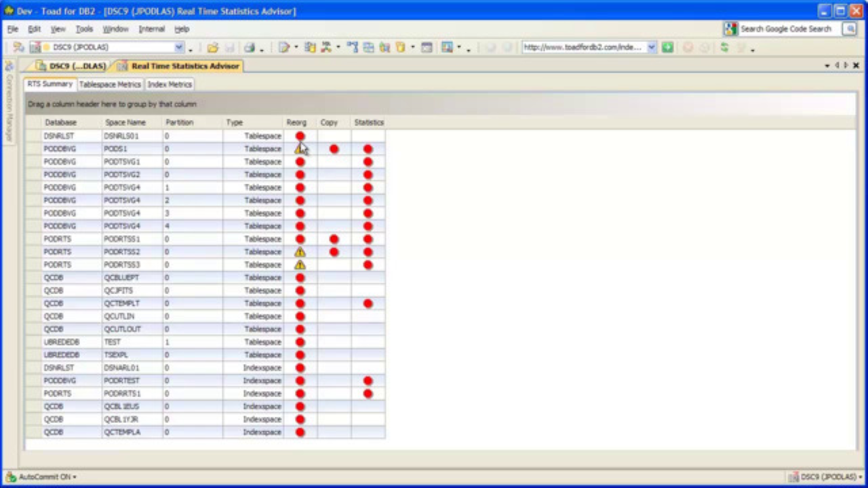Expand the DSC9 (JPODLAS) connection dropdown
Viewport: 868px width, 488px height.
coord(179,47)
